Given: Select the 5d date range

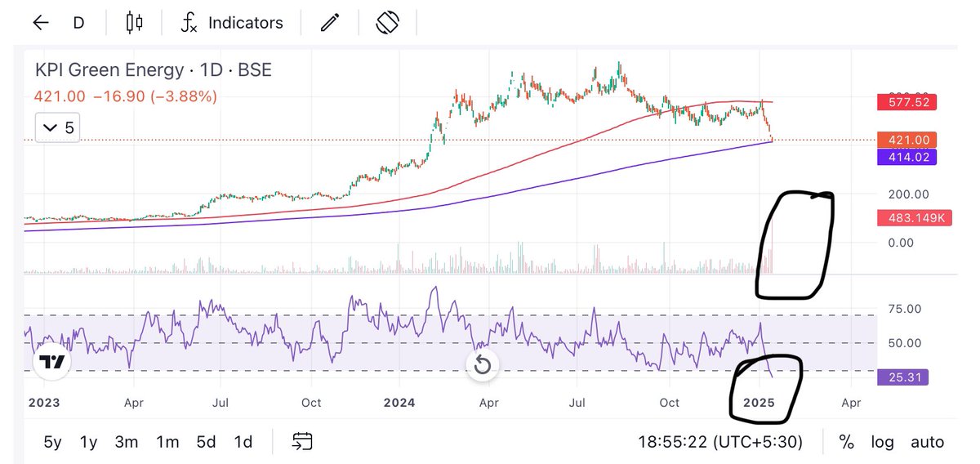Looking at the screenshot, I should point(206,442).
